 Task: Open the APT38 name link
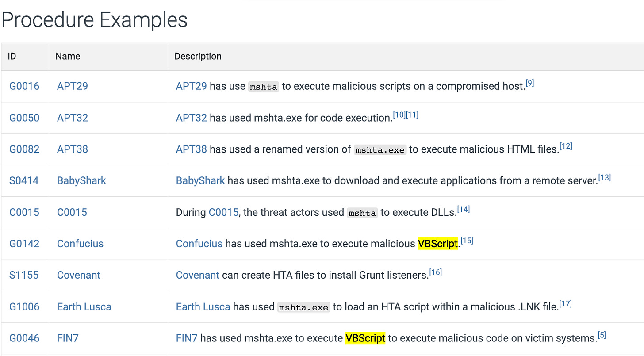pos(73,149)
